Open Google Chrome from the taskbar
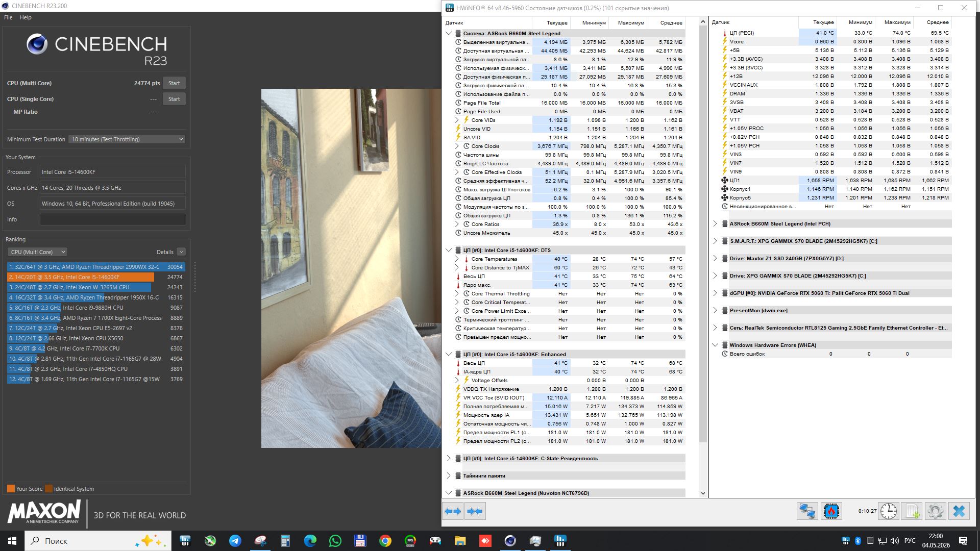Image resolution: width=980 pixels, height=551 pixels. point(385,541)
